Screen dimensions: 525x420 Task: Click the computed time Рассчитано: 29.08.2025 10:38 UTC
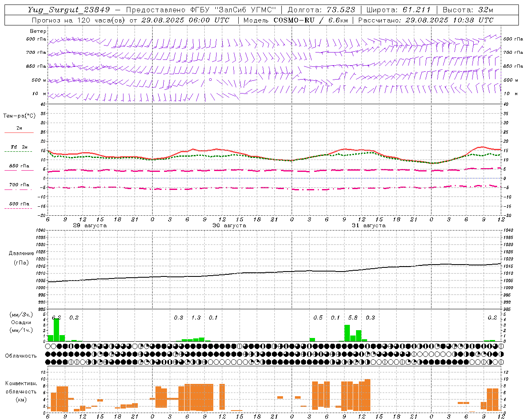pyautogui.click(x=426, y=20)
